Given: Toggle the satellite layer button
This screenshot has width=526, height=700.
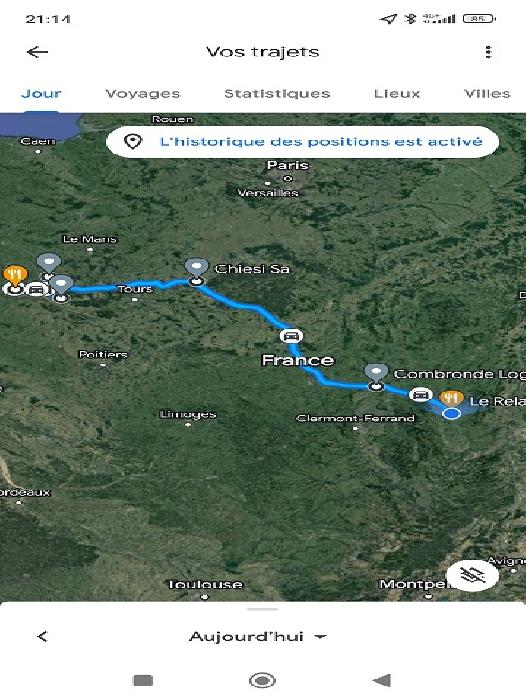Looking at the screenshot, I should (x=473, y=575).
